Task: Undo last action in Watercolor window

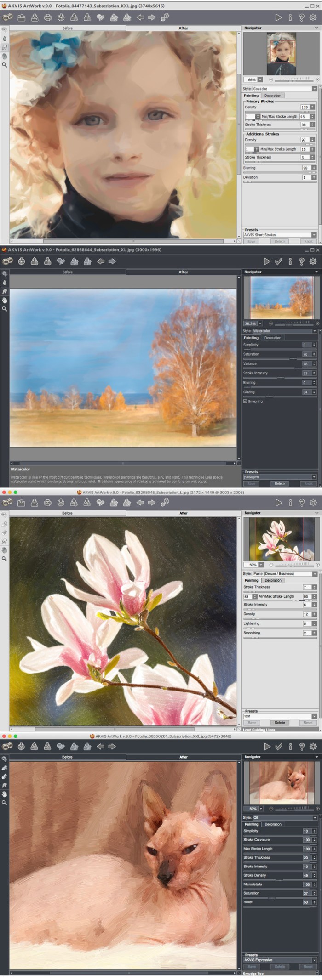Action: pos(101,261)
